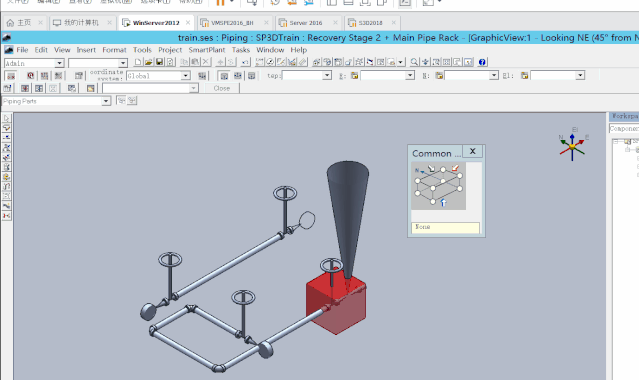Open the E coordinate dropdown
639x380 pixels.
click(410, 75)
